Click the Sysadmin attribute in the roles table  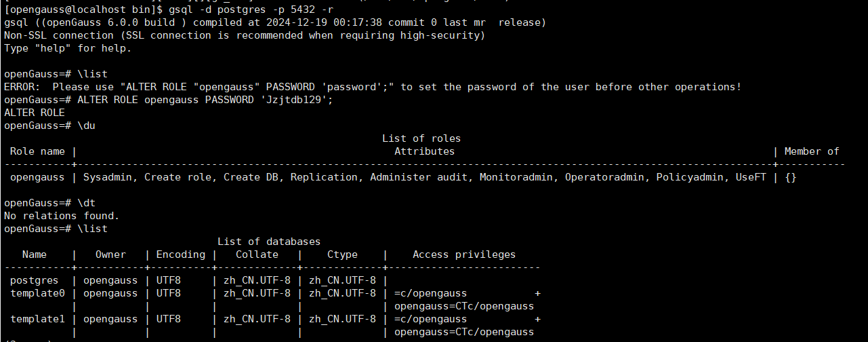pos(108,177)
